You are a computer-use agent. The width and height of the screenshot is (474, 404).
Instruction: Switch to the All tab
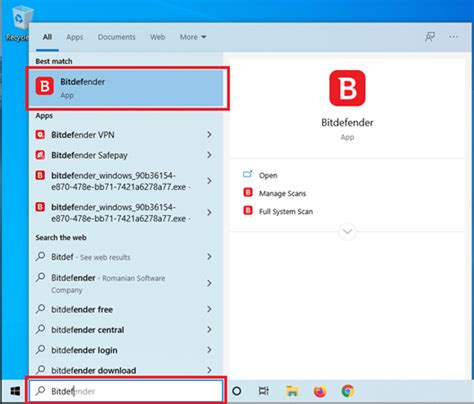point(47,37)
